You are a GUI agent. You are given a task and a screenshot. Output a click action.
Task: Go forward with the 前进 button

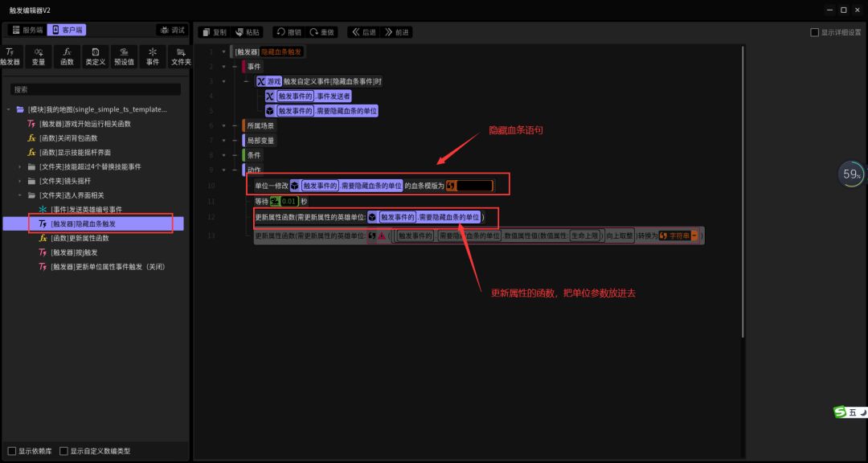(396, 32)
